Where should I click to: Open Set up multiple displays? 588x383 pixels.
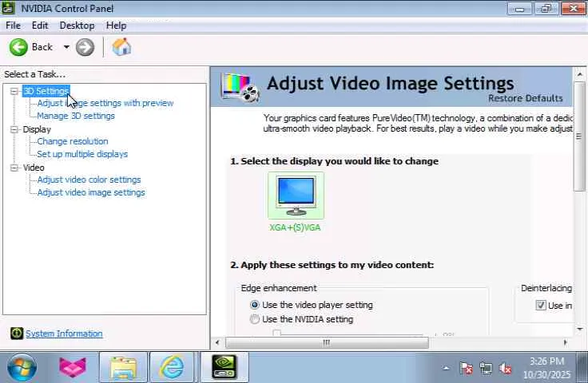pyautogui.click(x=82, y=154)
